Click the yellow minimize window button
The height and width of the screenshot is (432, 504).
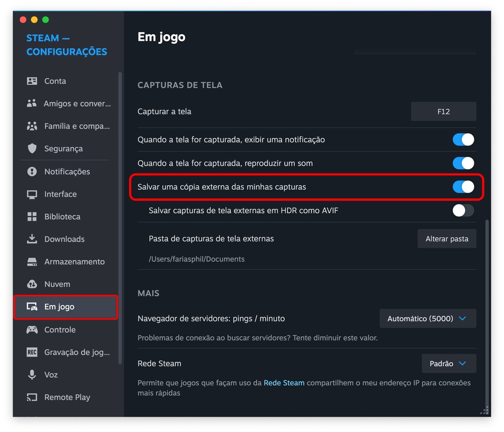coord(34,20)
